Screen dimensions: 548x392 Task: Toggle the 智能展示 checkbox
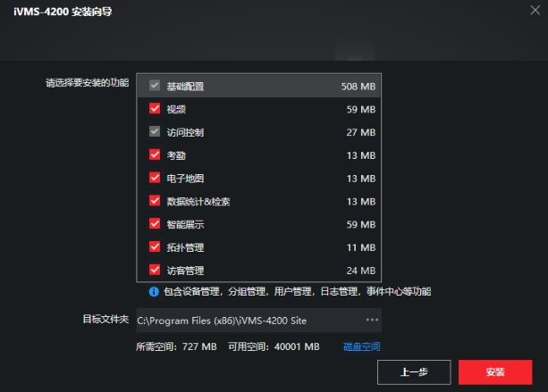click(x=155, y=224)
